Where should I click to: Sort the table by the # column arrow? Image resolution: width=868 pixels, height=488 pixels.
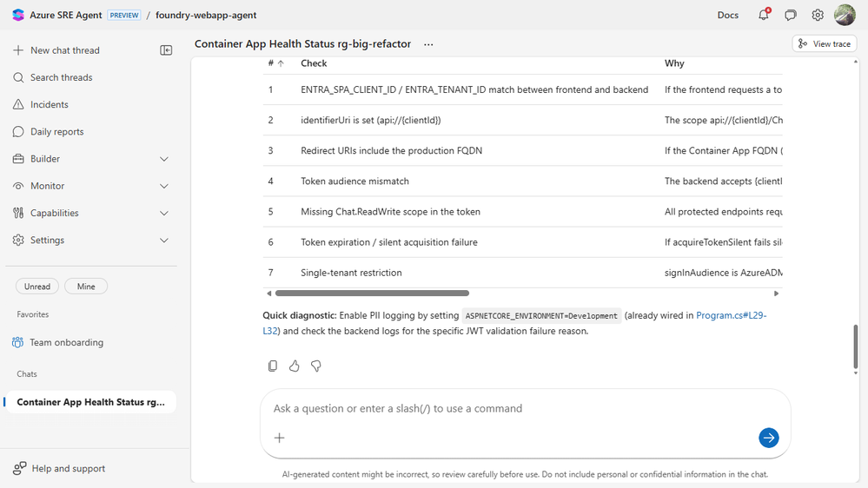click(281, 63)
